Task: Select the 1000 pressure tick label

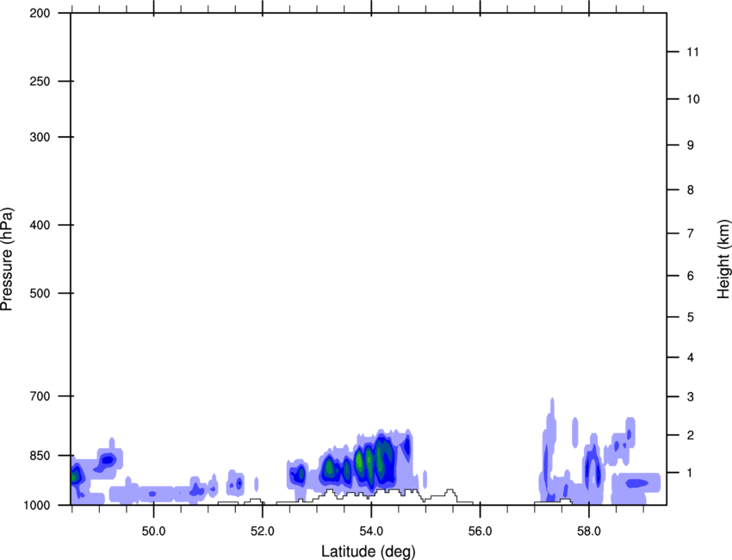Action: [x=36, y=505]
